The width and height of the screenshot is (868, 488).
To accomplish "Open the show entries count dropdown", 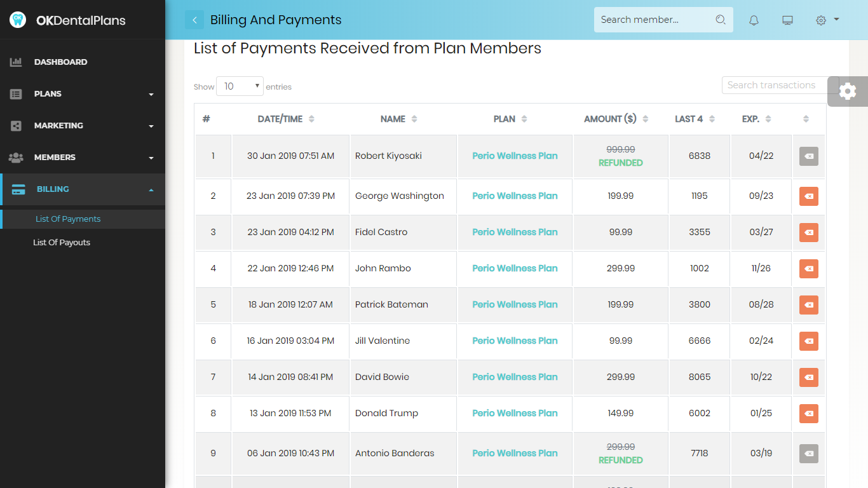I will point(240,86).
